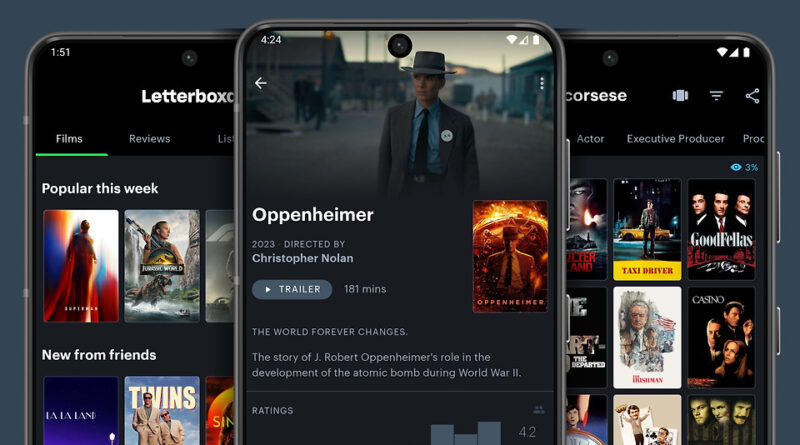This screenshot has height=445, width=800.
Task: Open the filter icon on Scorsese page
Action: (x=716, y=96)
